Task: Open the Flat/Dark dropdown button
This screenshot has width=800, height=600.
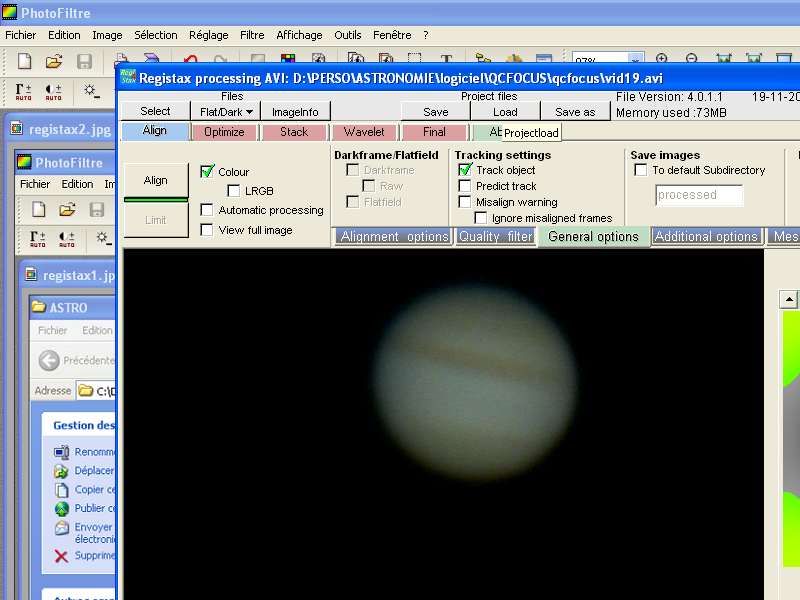Action: point(226,112)
